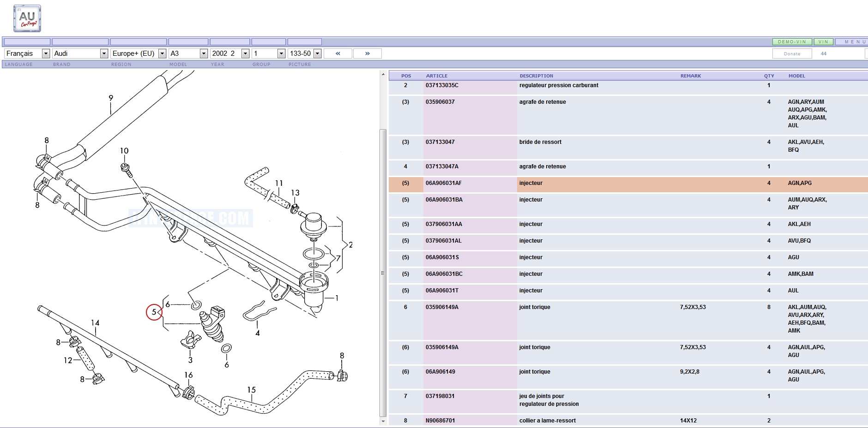Expand the Picture dropdown showing 133-50
868x428 pixels.
click(x=304, y=53)
